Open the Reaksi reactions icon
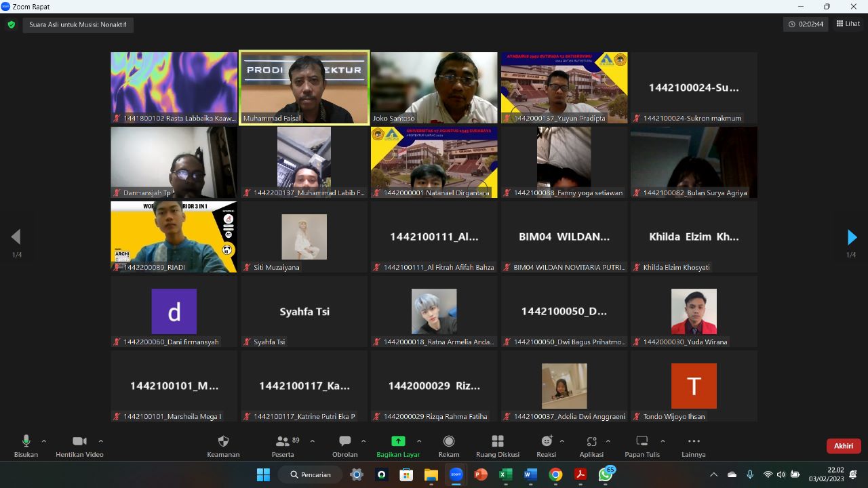 (546, 442)
